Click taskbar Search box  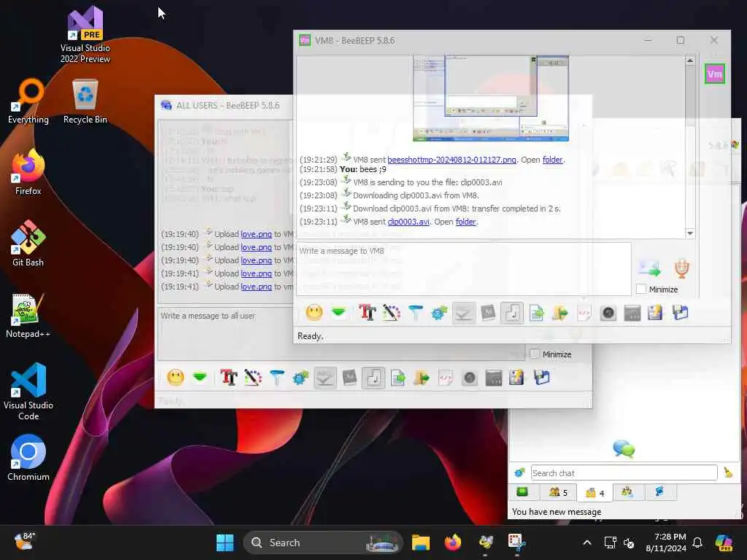click(322, 542)
